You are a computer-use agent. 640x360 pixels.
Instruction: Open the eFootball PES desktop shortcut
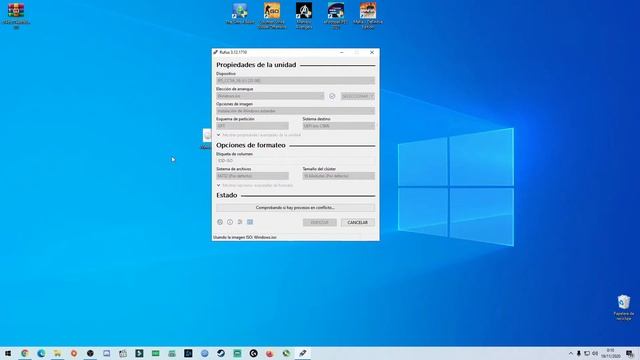336,16
